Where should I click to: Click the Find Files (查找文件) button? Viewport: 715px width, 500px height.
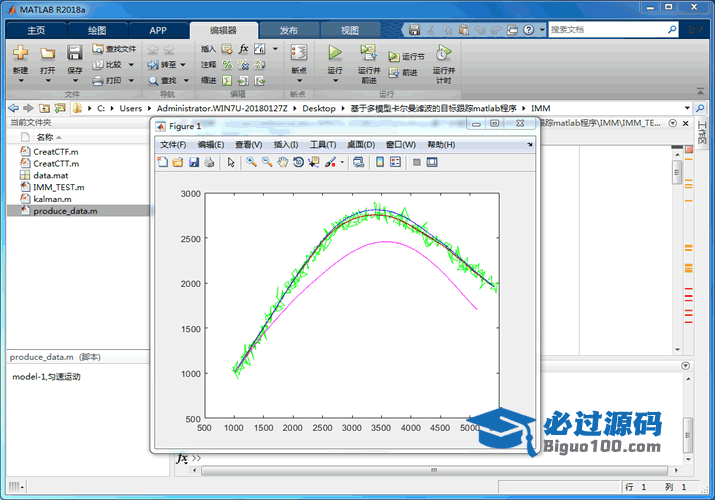[x=115, y=48]
